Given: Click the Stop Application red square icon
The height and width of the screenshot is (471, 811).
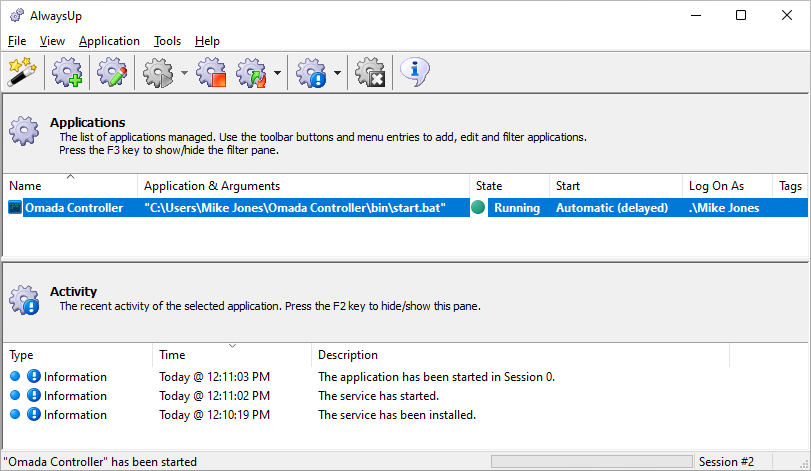Looking at the screenshot, I should click(x=211, y=72).
